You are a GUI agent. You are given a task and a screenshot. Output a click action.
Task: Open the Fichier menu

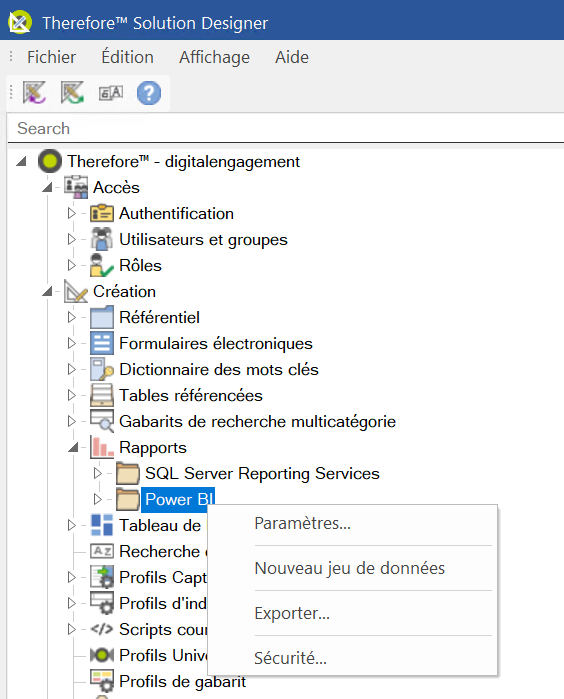(51, 57)
